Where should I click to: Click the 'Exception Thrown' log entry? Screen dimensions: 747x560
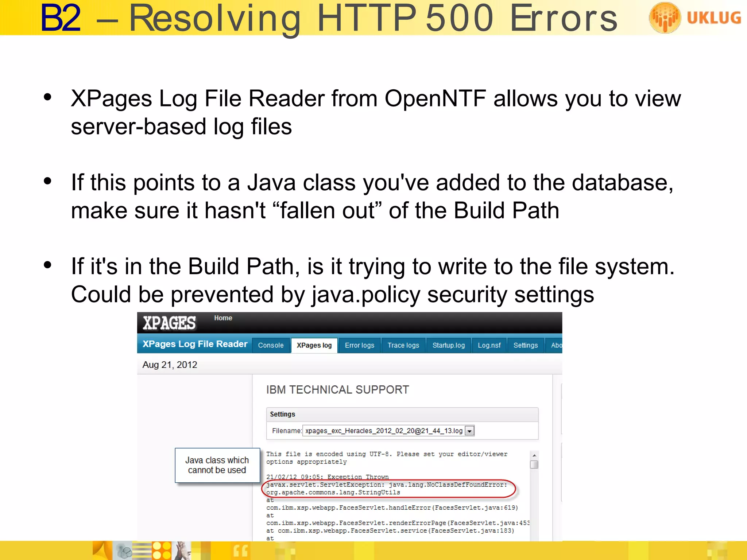click(x=327, y=477)
